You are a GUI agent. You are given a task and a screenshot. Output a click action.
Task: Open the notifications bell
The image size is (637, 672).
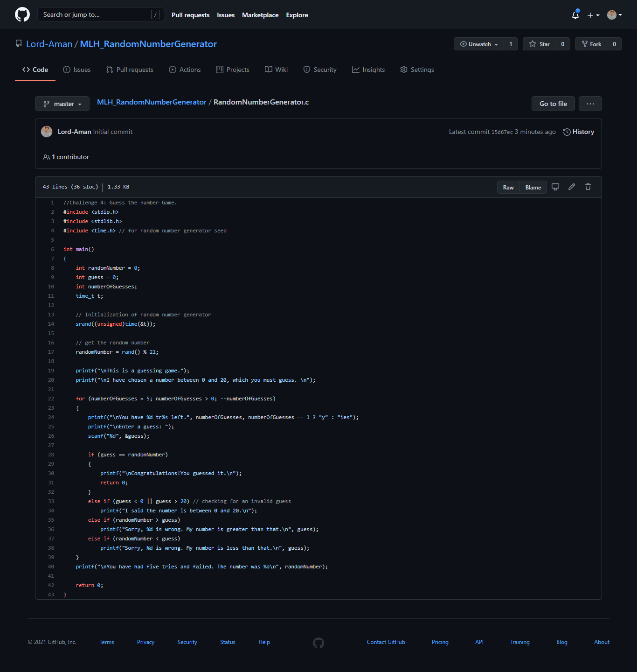(575, 15)
